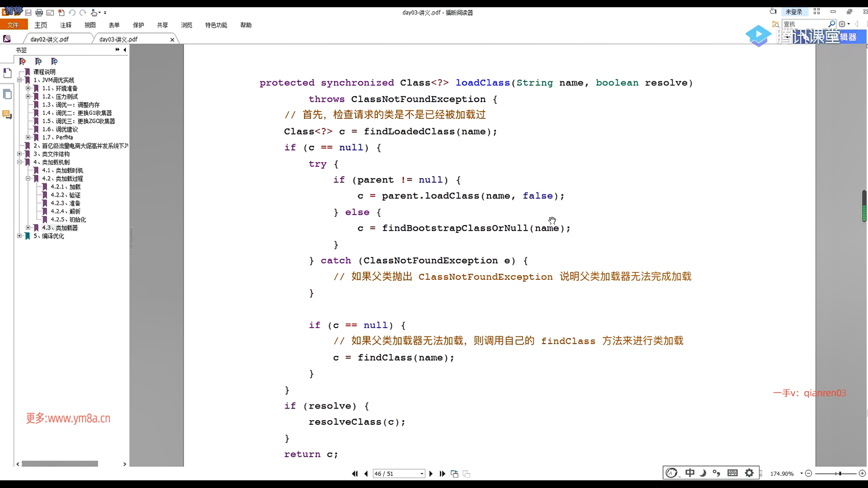Screen dimensions: 868x488
Task: Click the undo arrow icon
Action: [72, 13]
